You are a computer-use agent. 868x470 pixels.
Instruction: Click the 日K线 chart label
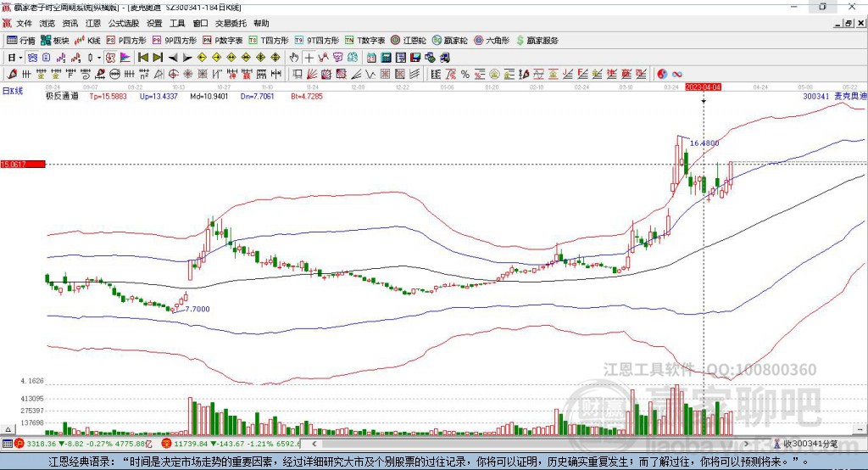tap(13, 91)
